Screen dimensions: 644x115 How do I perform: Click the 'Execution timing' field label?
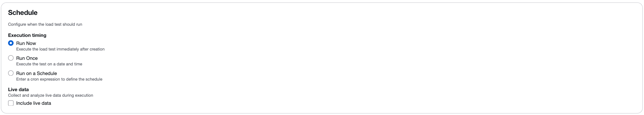[27, 35]
